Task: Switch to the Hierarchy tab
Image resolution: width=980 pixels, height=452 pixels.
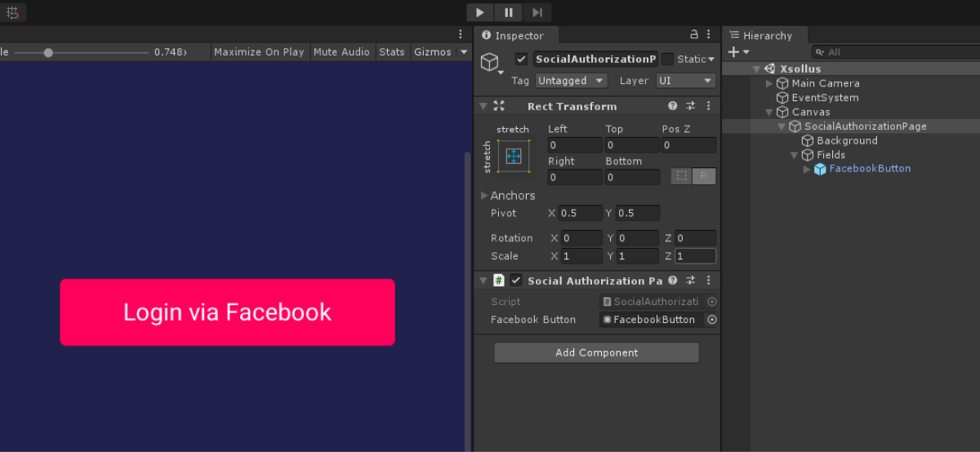Action: tap(766, 35)
